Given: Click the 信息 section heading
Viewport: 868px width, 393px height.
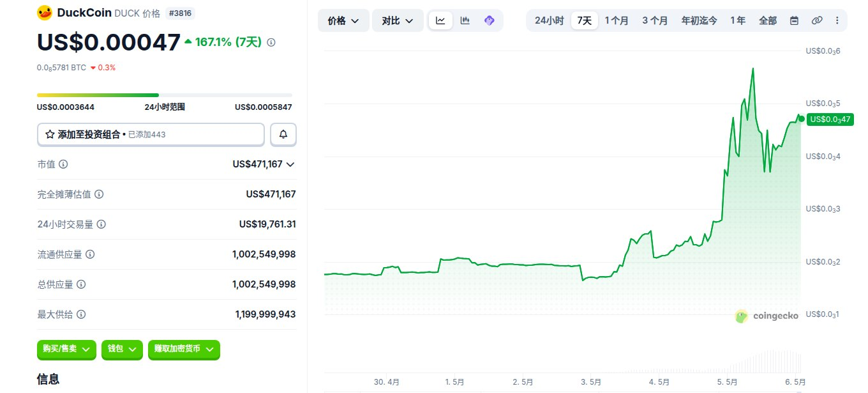Looking at the screenshot, I should (x=49, y=379).
